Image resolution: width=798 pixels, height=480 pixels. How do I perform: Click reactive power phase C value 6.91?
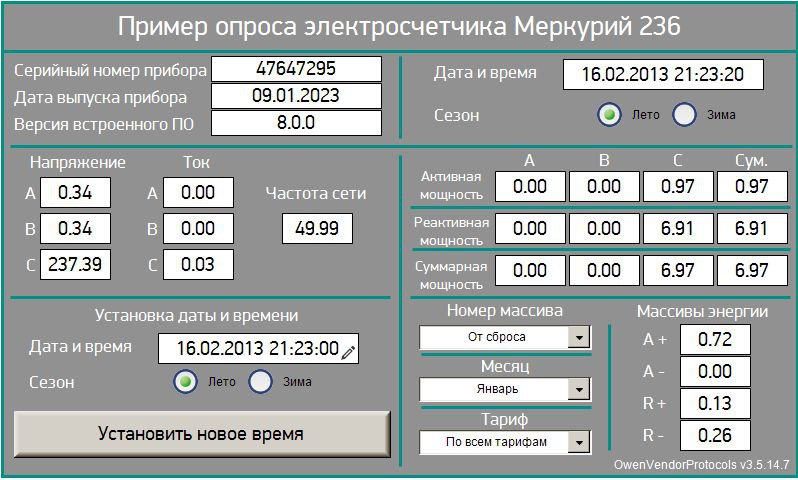(x=678, y=229)
